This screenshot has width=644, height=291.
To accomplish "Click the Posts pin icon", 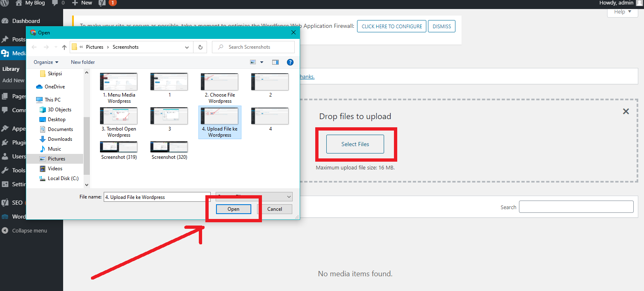I will point(5,39).
